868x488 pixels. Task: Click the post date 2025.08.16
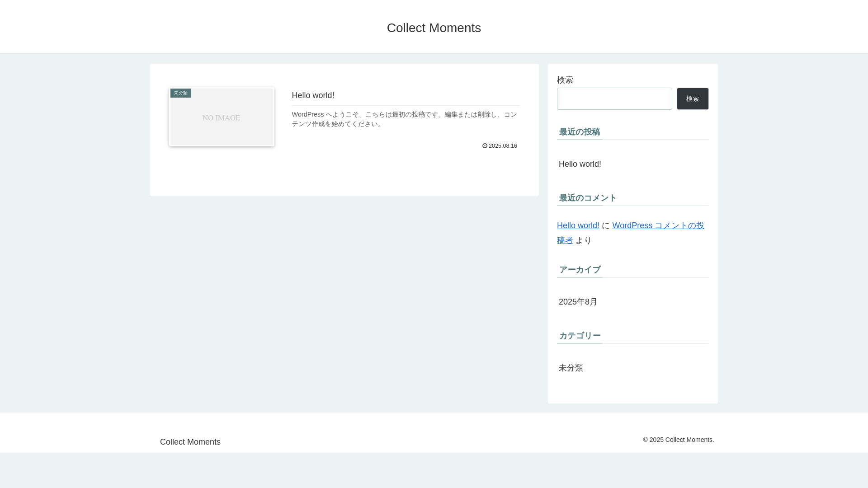(503, 146)
